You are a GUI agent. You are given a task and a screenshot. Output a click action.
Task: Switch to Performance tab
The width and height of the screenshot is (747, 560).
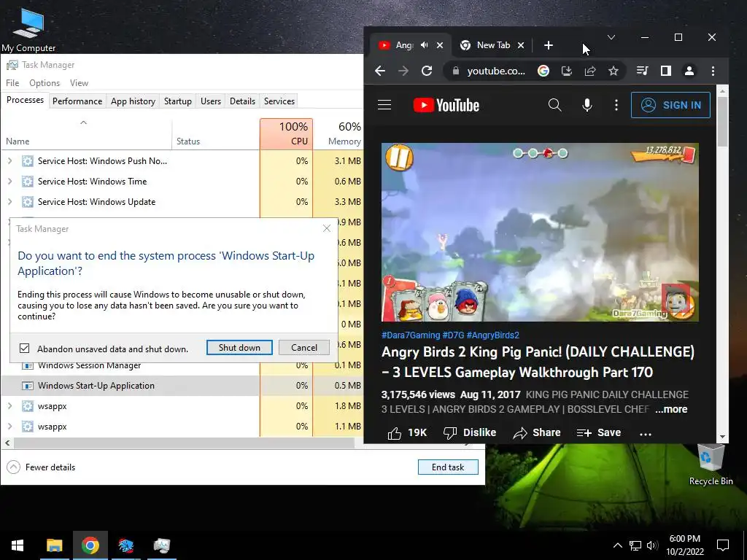point(77,101)
